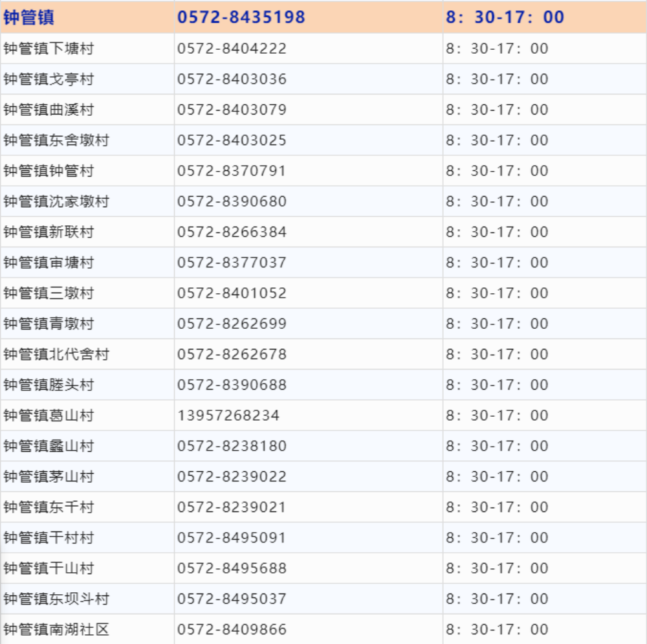Click phone number 0572-8403036
The height and width of the screenshot is (644, 647).
pos(232,79)
